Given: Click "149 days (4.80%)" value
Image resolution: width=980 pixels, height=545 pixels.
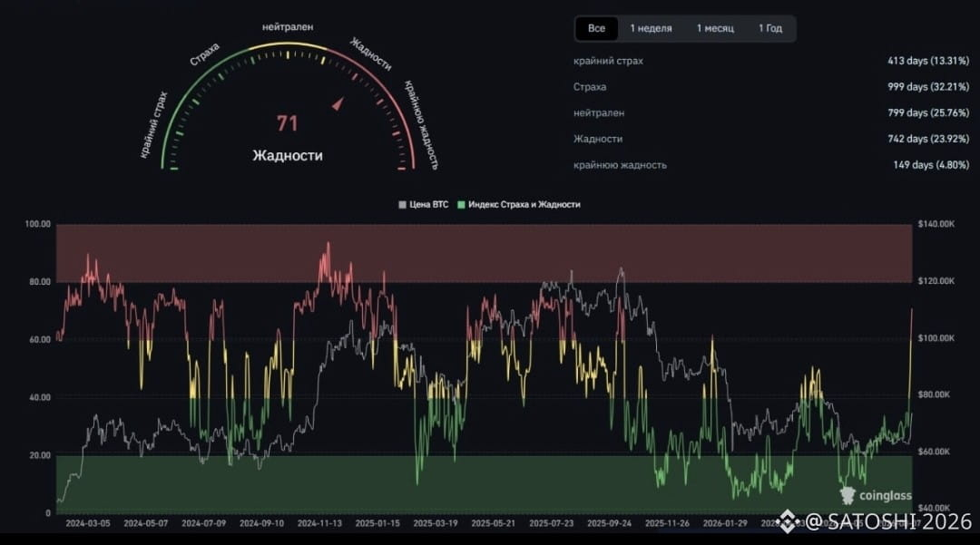Looking at the screenshot, I should point(931,165).
